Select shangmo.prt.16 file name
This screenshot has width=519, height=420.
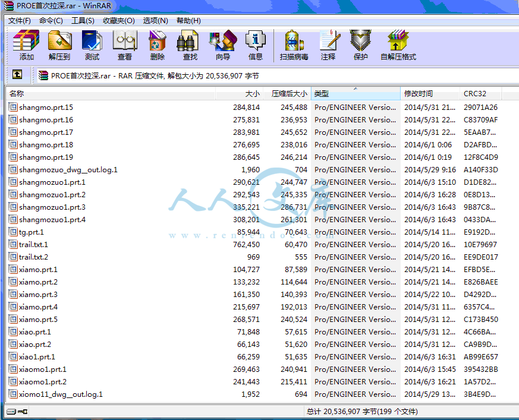coord(46,120)
